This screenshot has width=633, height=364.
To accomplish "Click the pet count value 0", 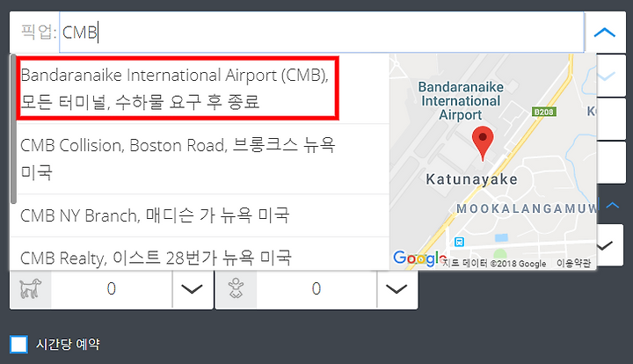I will pos(112,289).
